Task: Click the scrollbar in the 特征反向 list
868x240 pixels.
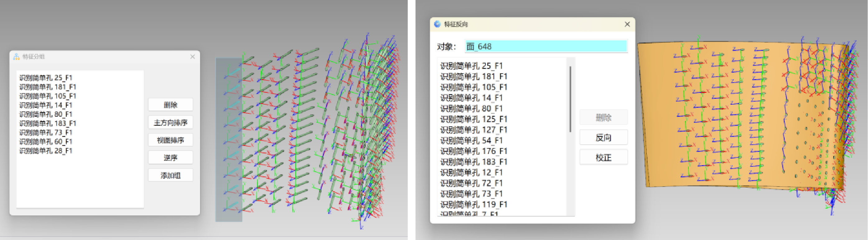Action: click(570, 99)
